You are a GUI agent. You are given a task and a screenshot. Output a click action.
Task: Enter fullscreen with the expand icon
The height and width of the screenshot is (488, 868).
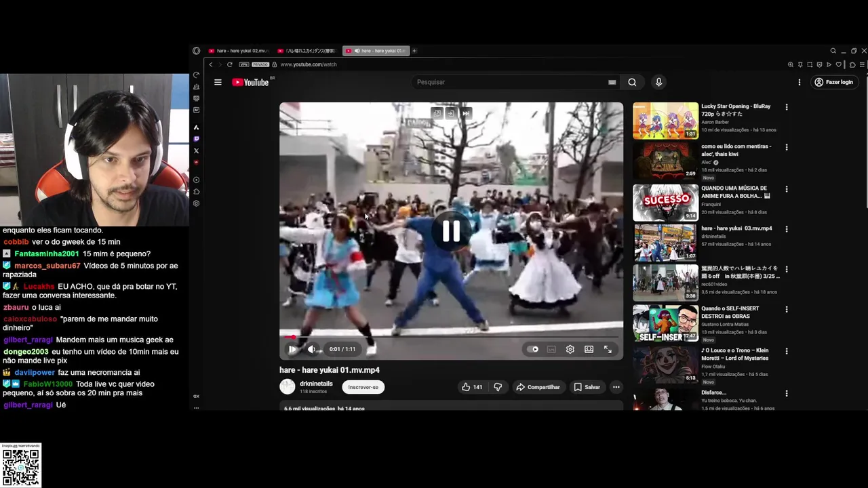[x=608, y=349]
